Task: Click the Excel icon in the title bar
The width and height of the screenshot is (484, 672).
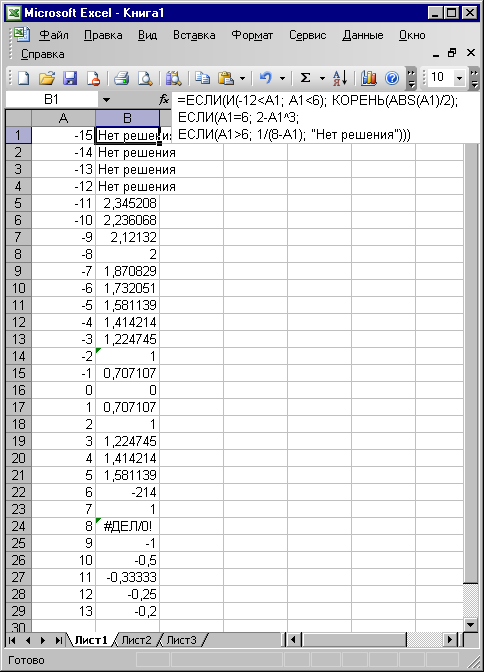Action: click(14, 12)
